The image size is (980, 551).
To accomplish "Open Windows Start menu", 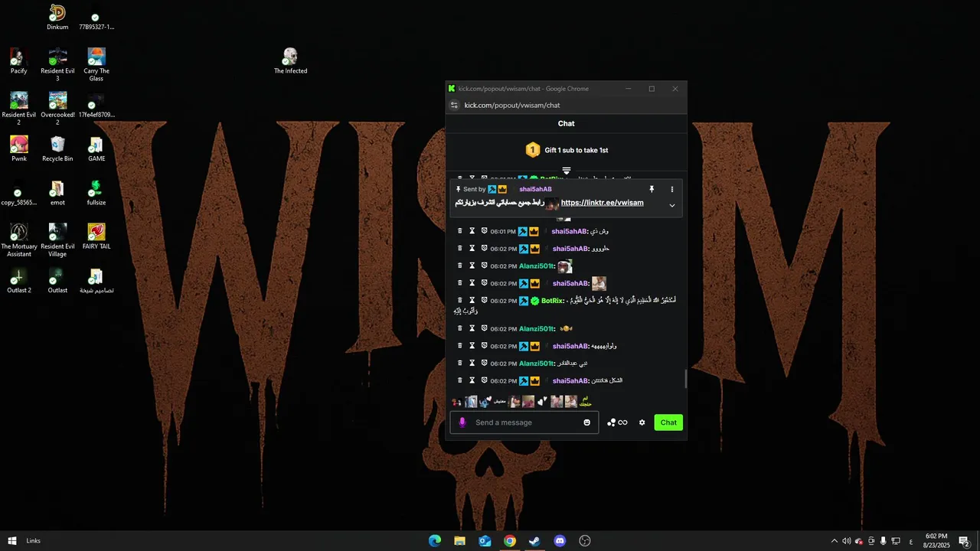I will (12, 541).
